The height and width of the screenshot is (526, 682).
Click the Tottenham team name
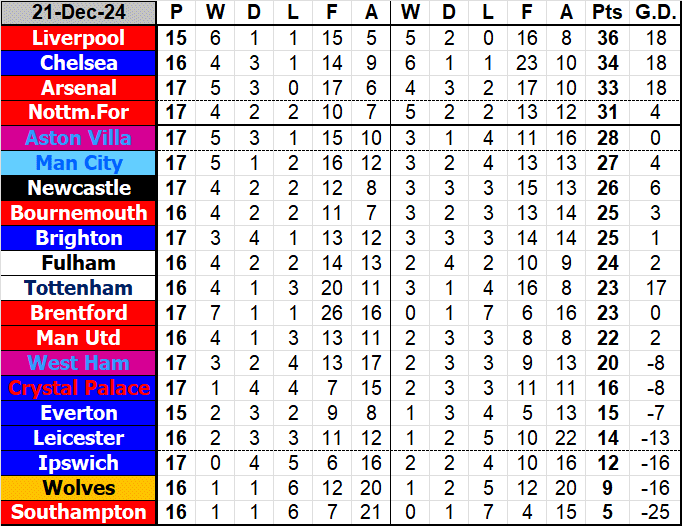79,288
